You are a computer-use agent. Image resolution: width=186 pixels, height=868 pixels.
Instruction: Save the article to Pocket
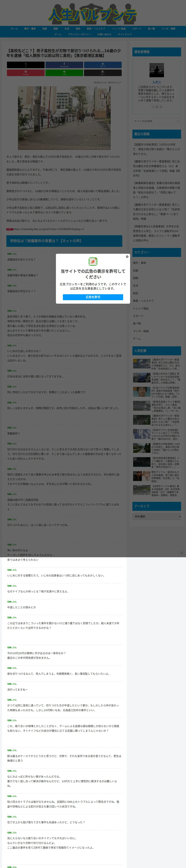click(x=26, y=73)
